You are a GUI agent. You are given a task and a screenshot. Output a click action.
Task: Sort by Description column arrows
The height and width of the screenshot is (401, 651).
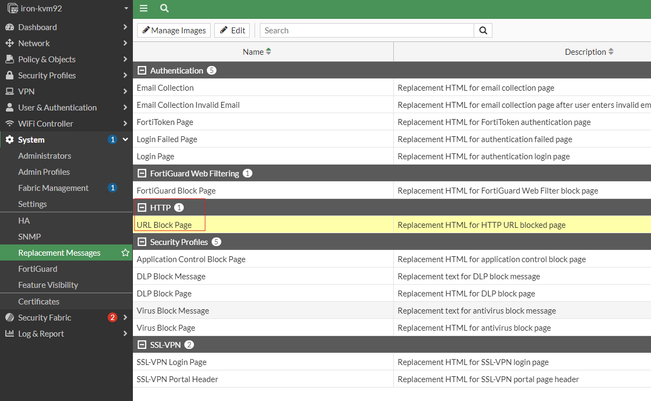[x=611, y=51]
